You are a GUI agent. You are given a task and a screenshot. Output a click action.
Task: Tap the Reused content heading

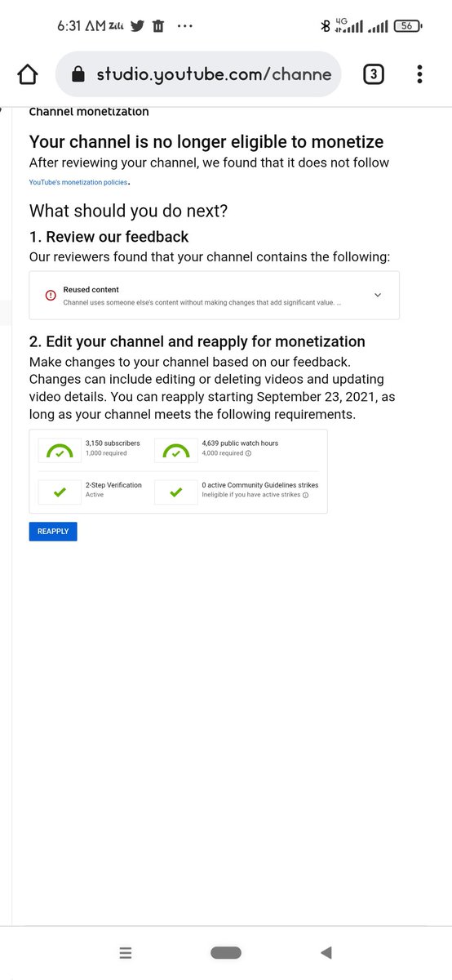point(91,289)
